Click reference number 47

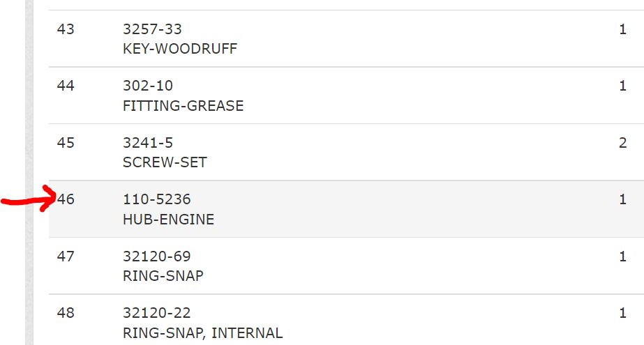pos(66,256)
